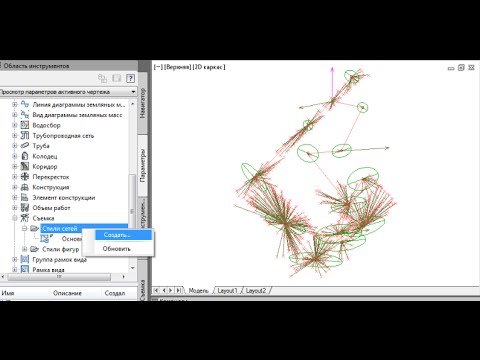Click the tree's horizontal scrollbar thumb
Viewport: 480px width, 360px height.
pyautogui.click(x=59, y=277)
